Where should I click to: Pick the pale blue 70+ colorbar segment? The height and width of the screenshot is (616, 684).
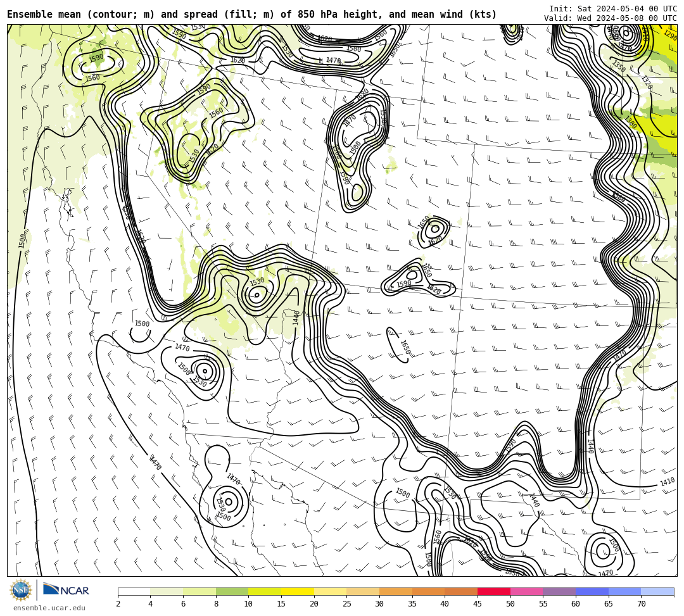(x=657, y=591)
